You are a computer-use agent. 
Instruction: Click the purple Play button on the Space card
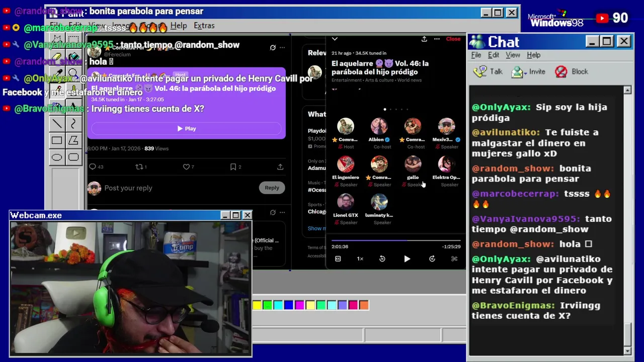point(187,128)
